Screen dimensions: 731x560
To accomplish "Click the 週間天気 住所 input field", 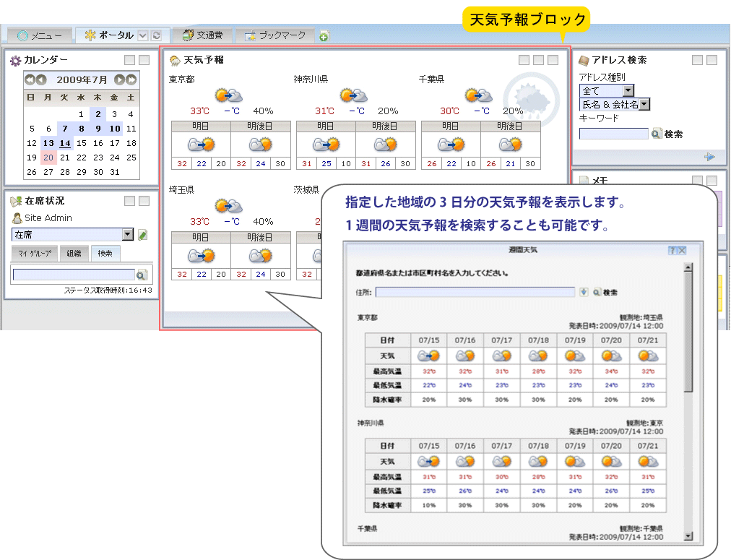I will pyautogui.click(x=475, y=292).
